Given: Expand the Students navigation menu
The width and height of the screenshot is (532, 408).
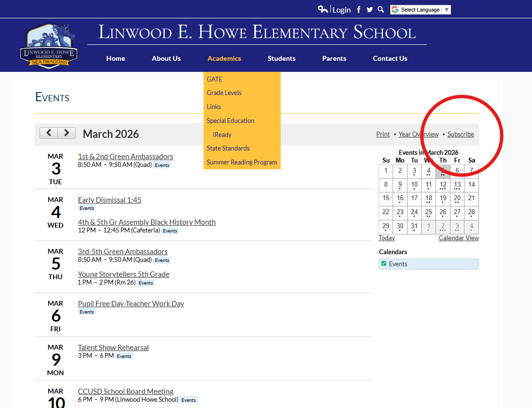Looking at the screenshot, I should [282, 58].
